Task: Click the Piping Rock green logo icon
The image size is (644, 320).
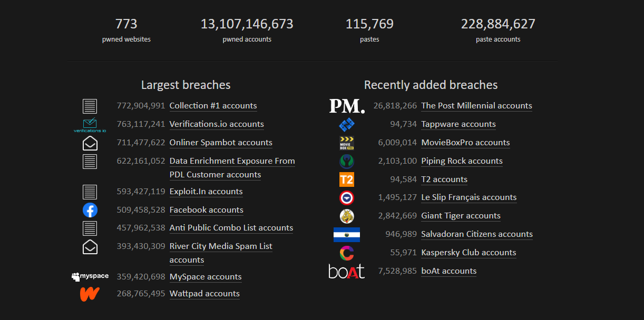Action: [x=347, y=161]
